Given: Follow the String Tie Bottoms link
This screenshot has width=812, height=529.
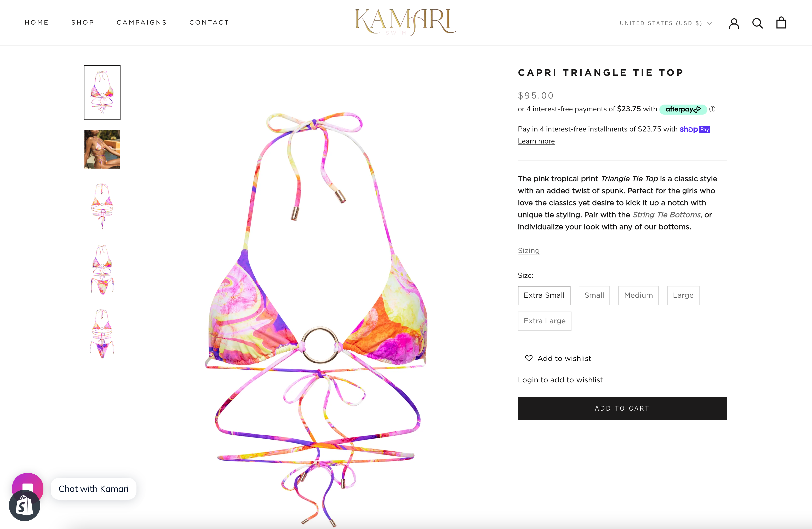Looking at the screenshot, I should pos(668,215).
